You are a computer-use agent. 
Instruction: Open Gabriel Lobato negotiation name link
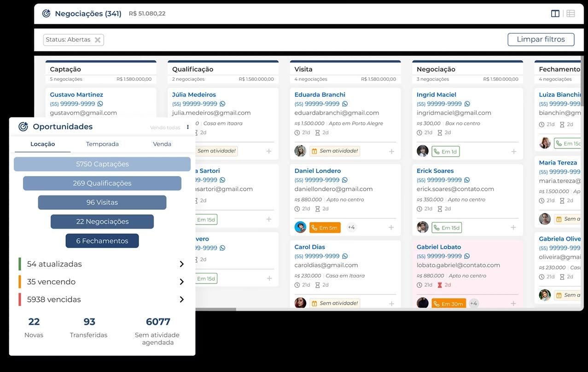coord(439,247)
